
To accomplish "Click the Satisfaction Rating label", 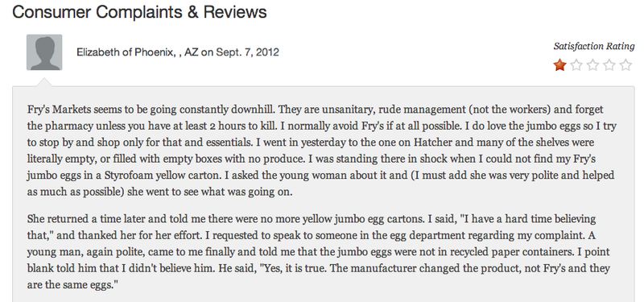I will click(594, 47).
